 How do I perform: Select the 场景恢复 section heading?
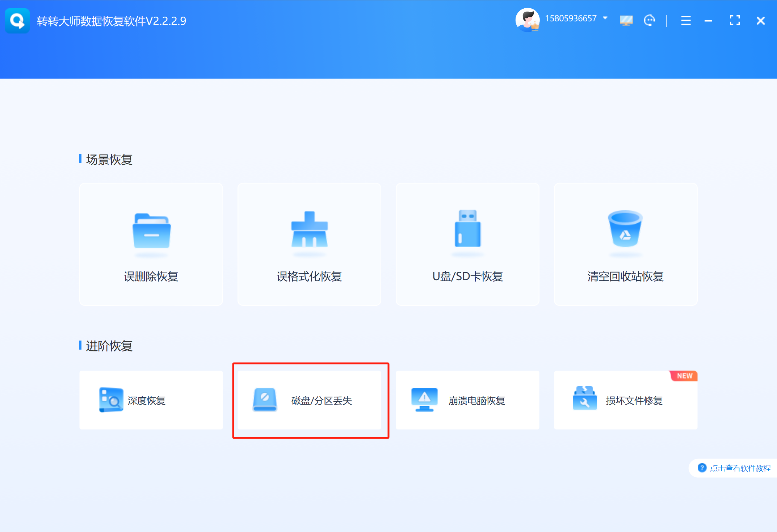[x=109, y=160]
